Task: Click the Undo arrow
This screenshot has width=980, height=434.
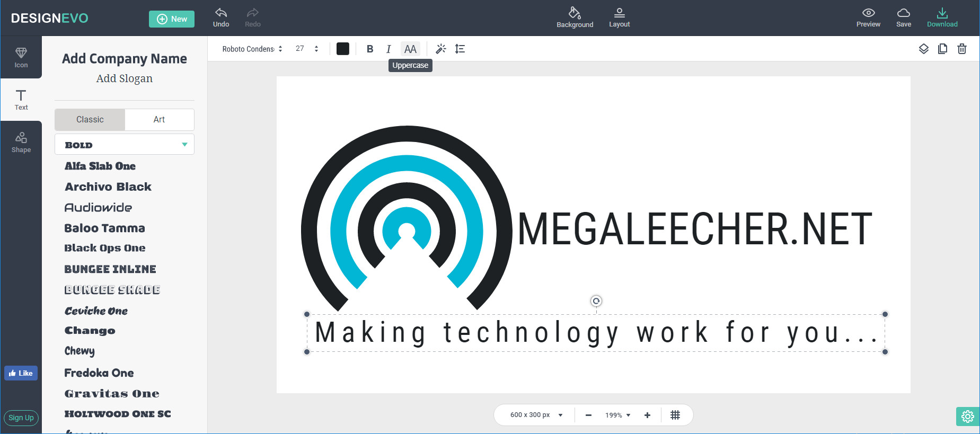Action: click(221, 17)
